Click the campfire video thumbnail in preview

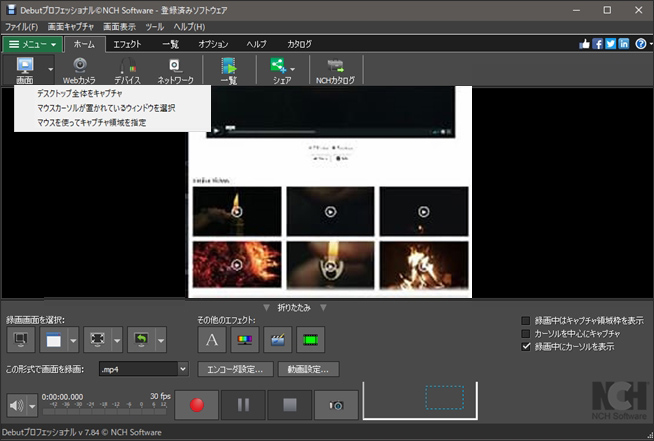pyautogui.click(x=424, y=265)
